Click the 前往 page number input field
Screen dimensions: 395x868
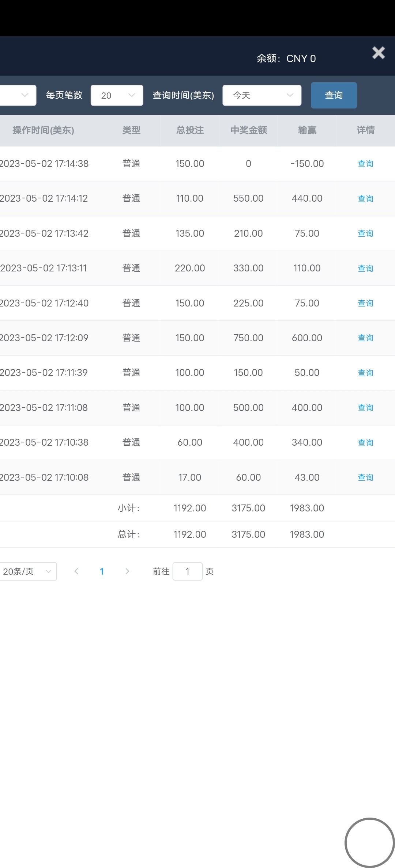(x=187, y=571)
